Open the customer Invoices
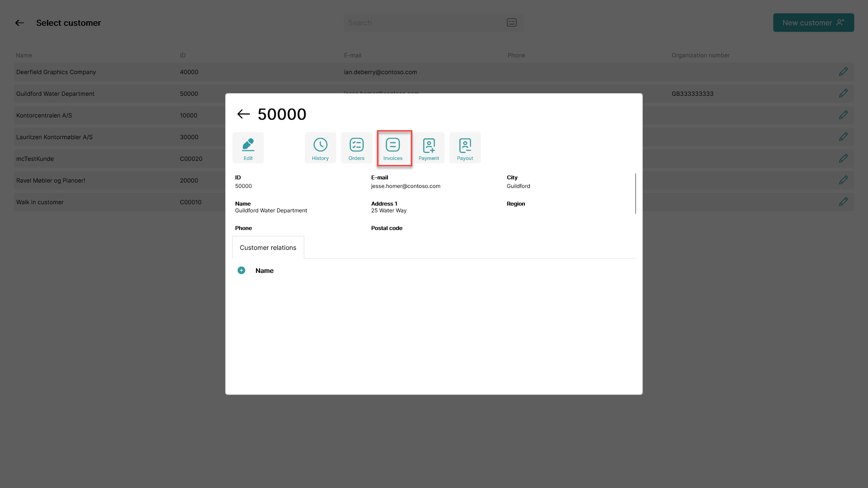 click(x=393, y=148)
